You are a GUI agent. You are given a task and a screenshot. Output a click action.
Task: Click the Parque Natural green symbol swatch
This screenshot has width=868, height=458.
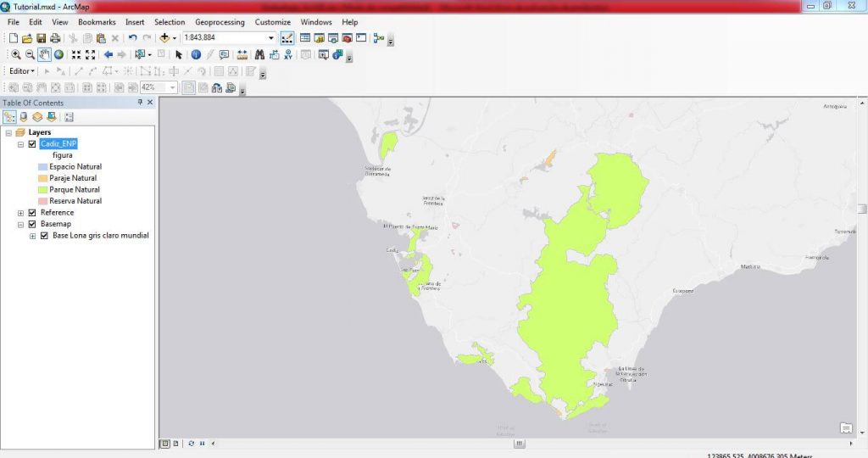[x=42, y=190]
